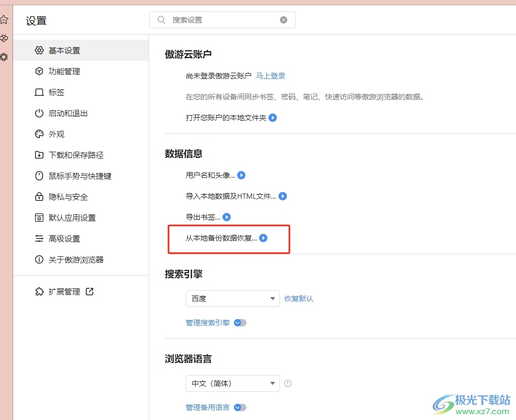This screenshot has width=516, height=420.
Task: Click 导入本地数据及HTML文件... text
Action: (x=231, y=196)
